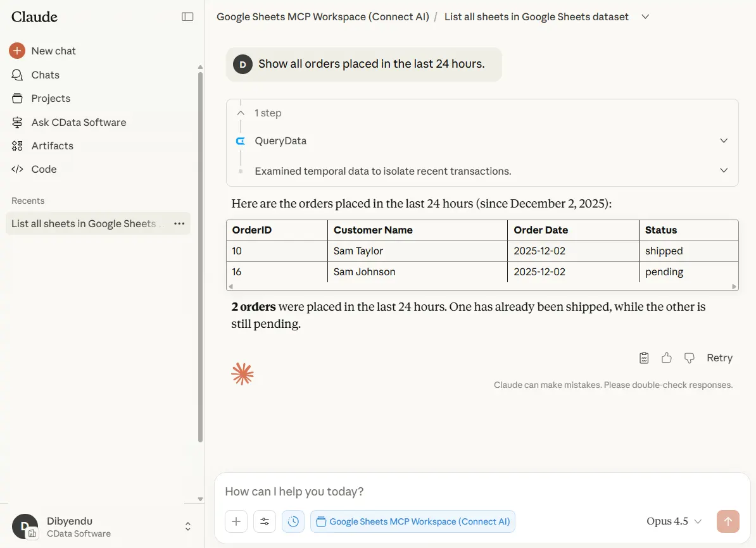Retry the response
756x548 pixels.
(x=719, y=358)
